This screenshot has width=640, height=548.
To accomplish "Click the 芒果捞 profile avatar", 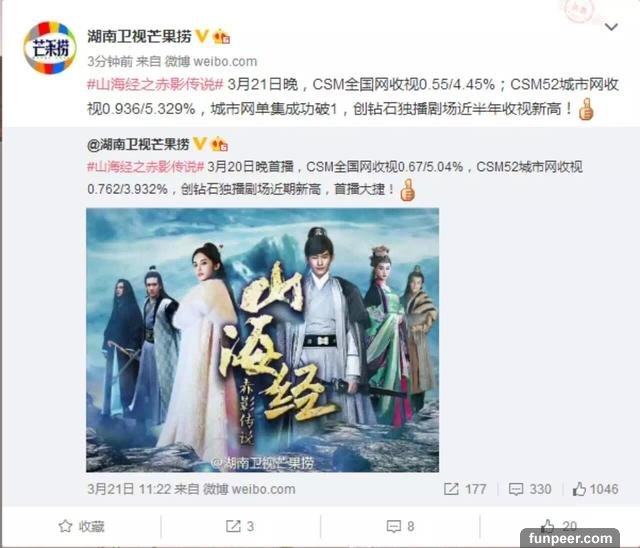I will tap(50, 48).
